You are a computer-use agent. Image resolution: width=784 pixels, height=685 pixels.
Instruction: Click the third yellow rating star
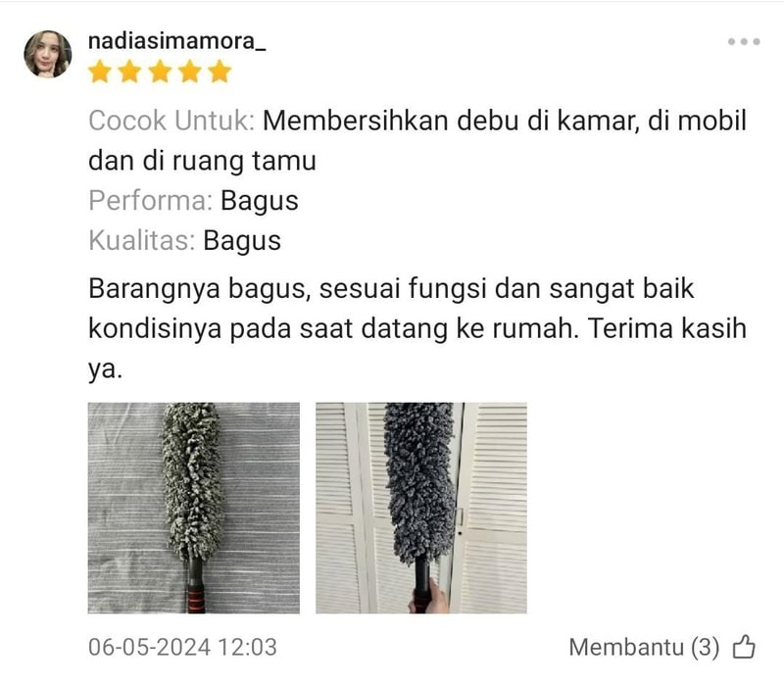pyautogui.click(x=160, y=72)
